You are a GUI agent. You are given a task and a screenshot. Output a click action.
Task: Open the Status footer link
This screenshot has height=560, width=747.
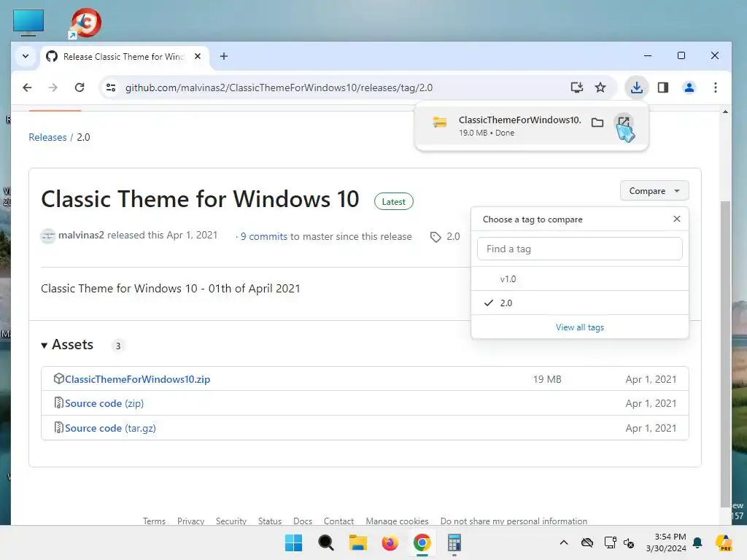pos(270,521)
